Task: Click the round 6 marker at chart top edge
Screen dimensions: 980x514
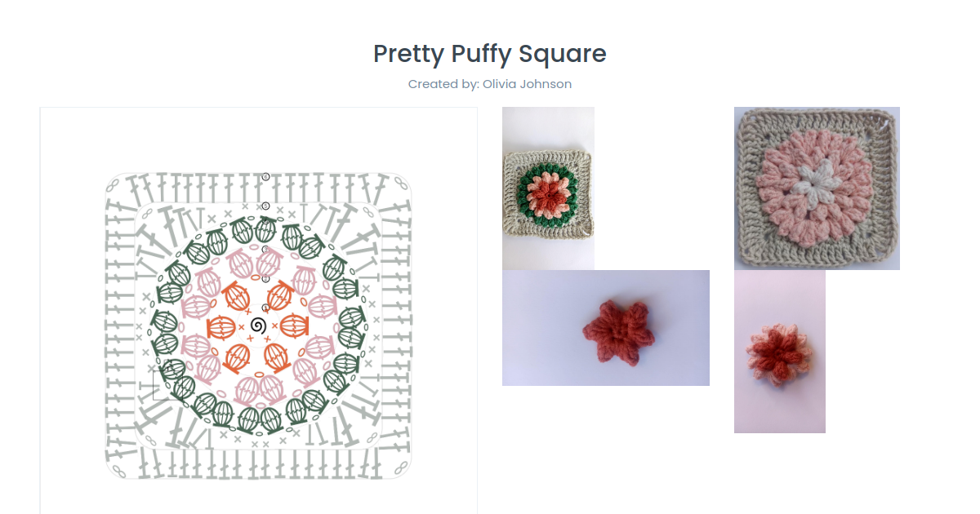Action: (x=265, y=176)
